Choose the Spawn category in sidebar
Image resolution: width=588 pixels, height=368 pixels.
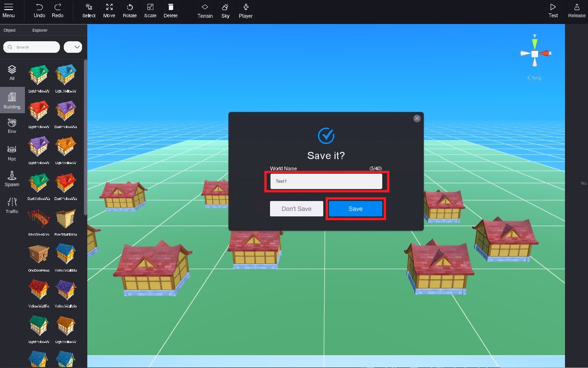coord(12,178)
